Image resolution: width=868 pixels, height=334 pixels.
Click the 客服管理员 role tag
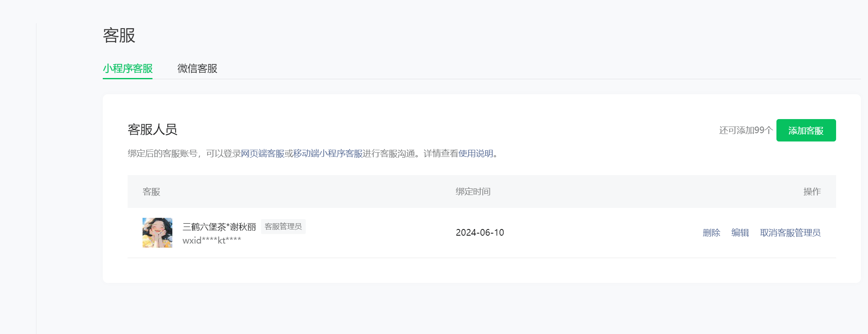283,227
